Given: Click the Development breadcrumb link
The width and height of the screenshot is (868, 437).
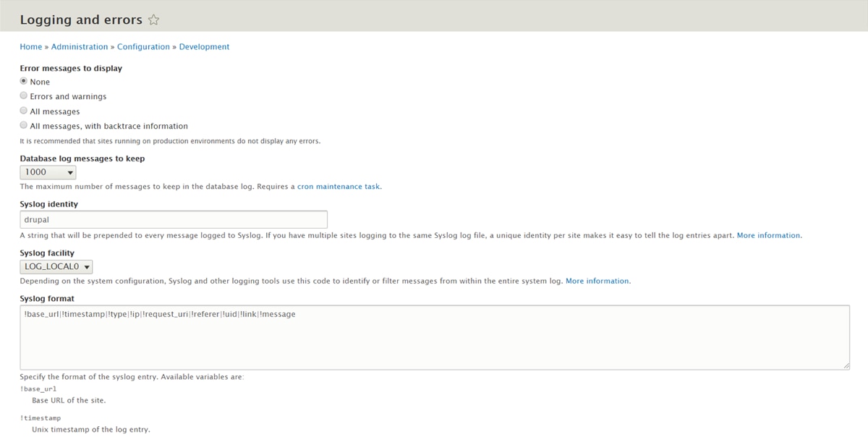Looking at the screenshot, I should pyautogui.click(x=204, y=47).
